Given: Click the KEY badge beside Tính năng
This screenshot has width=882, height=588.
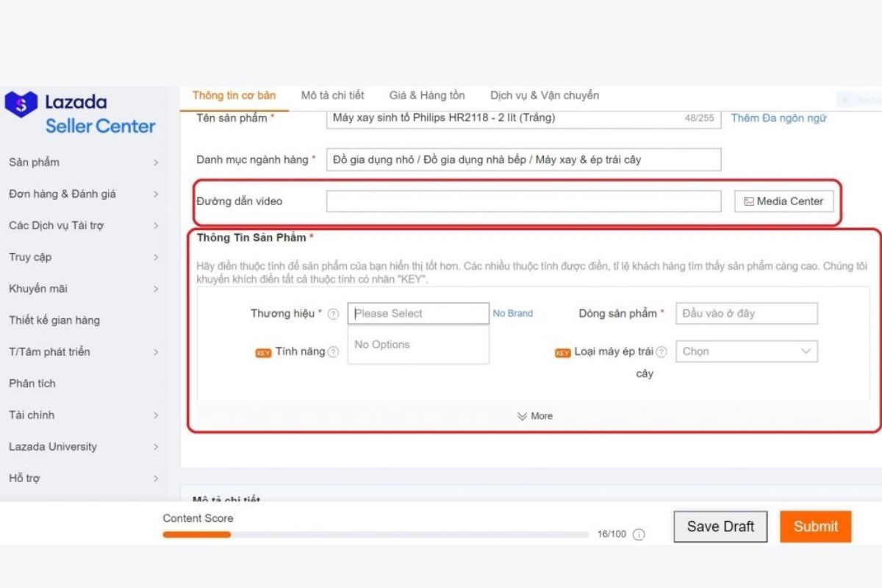Looking at the screenshot, I should pos(263,353).
